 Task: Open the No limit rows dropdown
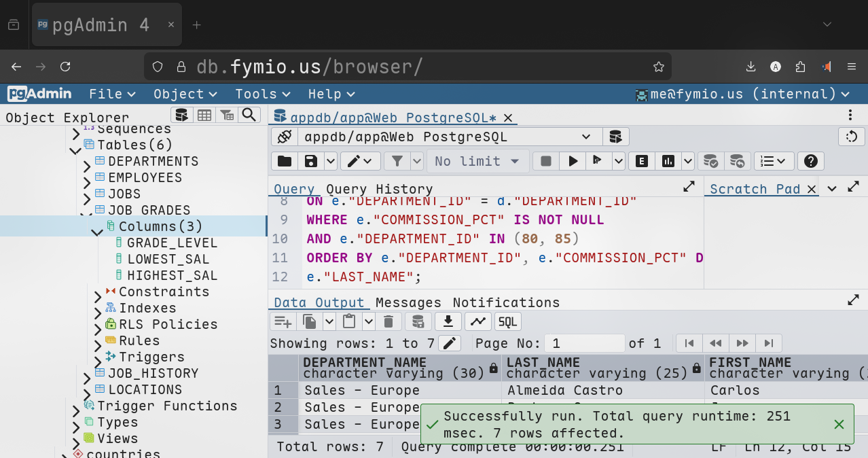pyautogui.click(x=477, y=161)
